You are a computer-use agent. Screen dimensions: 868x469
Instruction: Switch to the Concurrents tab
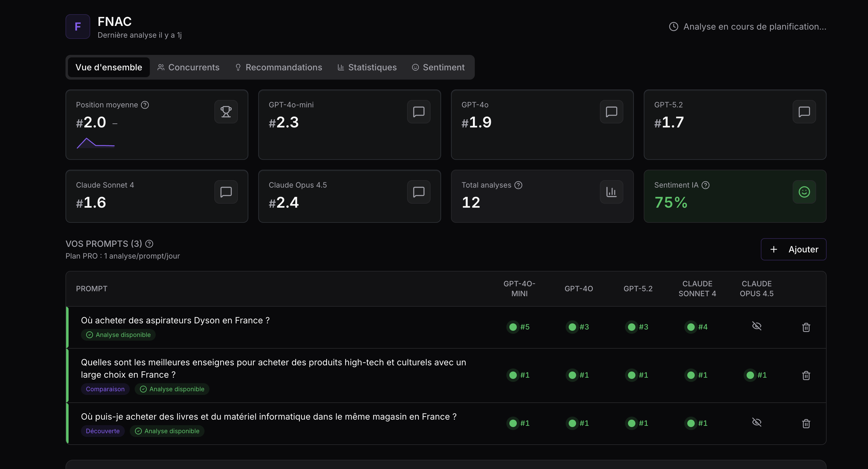click(188, 67)
